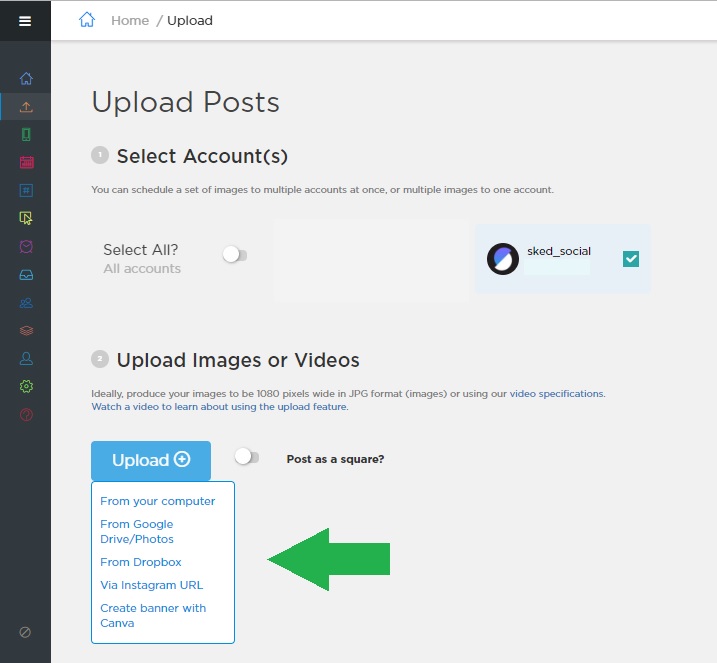The width and height of the screenshot is (717, 663).
Task: Open the single user profile icon in the sidebar
Action: (x=26, y=358)
